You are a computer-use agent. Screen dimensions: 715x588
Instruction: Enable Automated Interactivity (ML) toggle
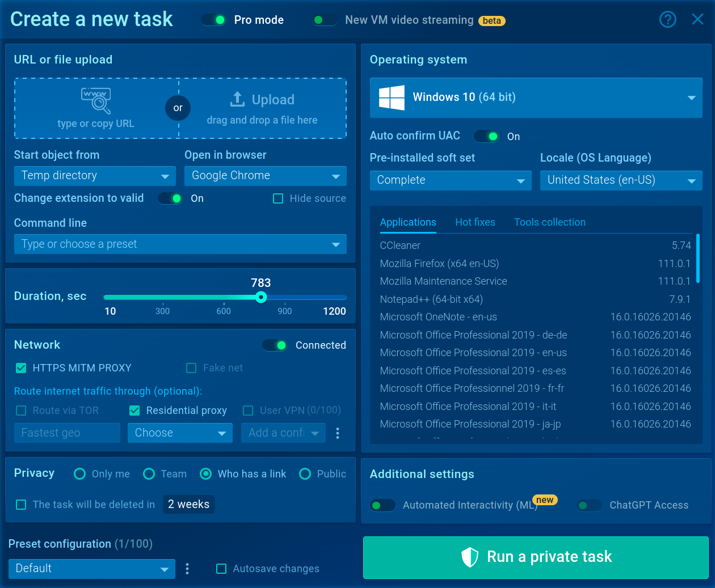tap(382, 505)
